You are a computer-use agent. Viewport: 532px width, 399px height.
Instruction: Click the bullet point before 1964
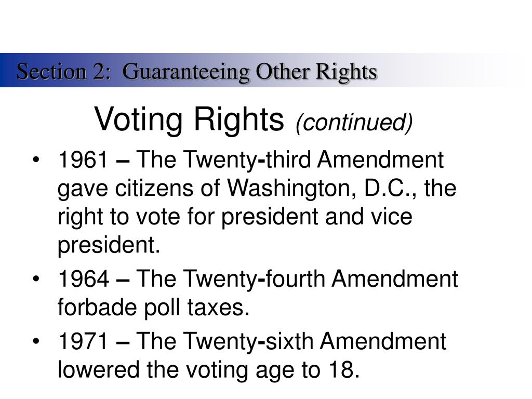pos(36,279)
